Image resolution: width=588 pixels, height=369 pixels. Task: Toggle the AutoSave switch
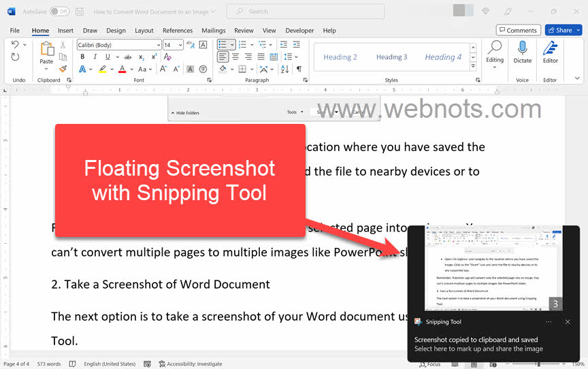pyautogui.click(x=59, y=12)
